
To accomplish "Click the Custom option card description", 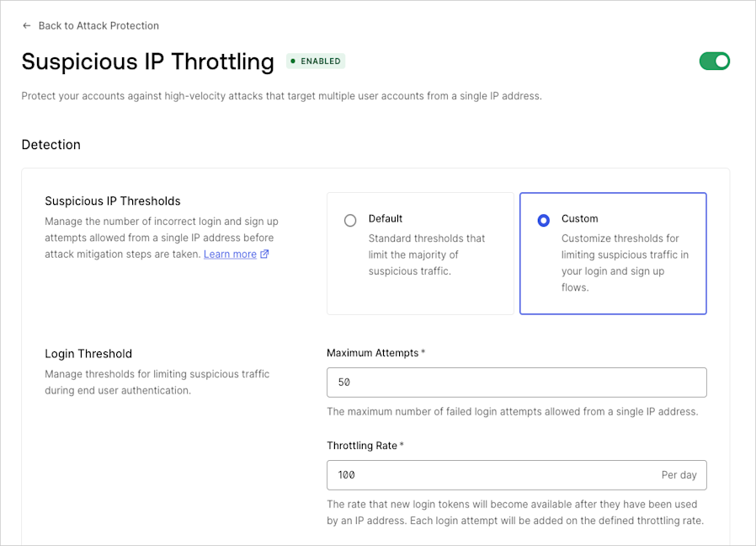I will [x=625, y=263].
